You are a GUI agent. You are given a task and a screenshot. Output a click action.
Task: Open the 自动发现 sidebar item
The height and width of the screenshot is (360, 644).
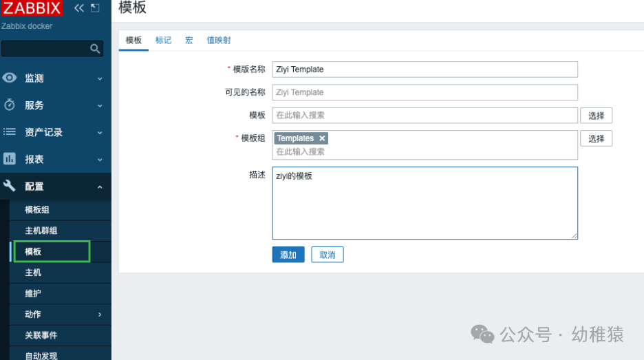tap(61, 354)
